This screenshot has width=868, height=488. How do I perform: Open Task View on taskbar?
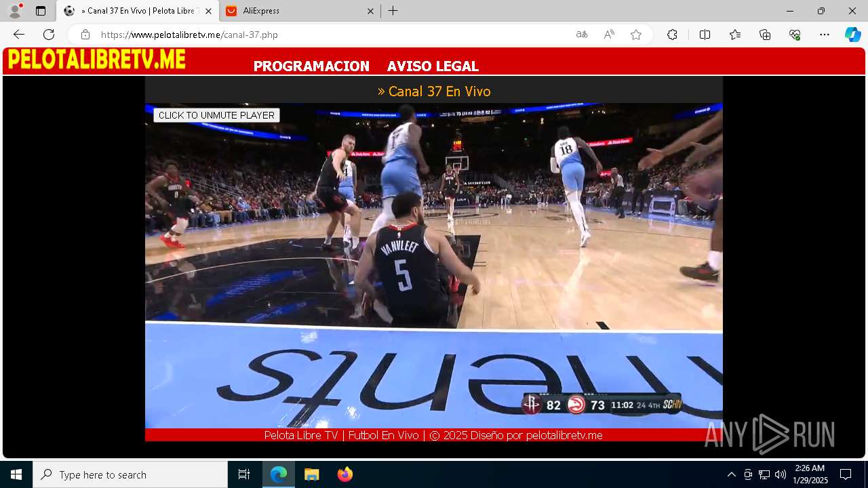coord(244,474)
